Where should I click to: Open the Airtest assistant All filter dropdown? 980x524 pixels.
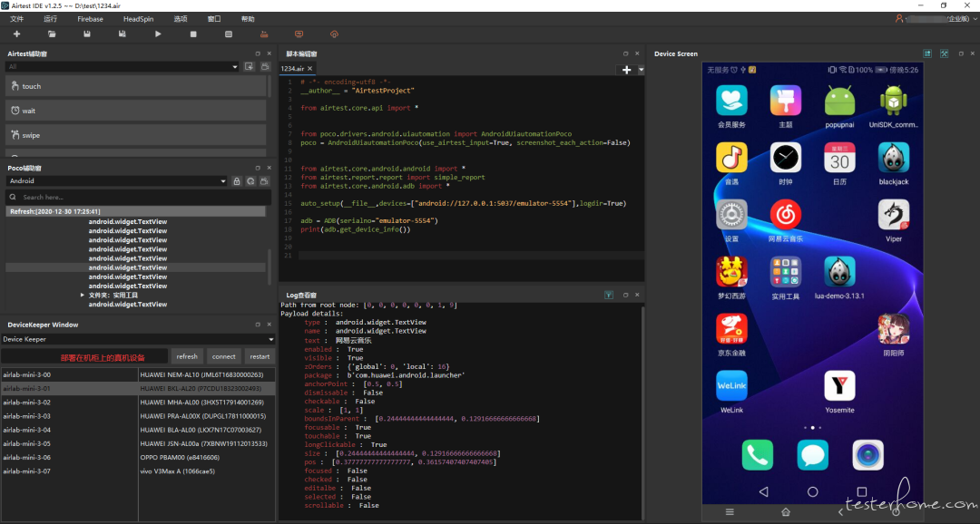tap(122, 66)
